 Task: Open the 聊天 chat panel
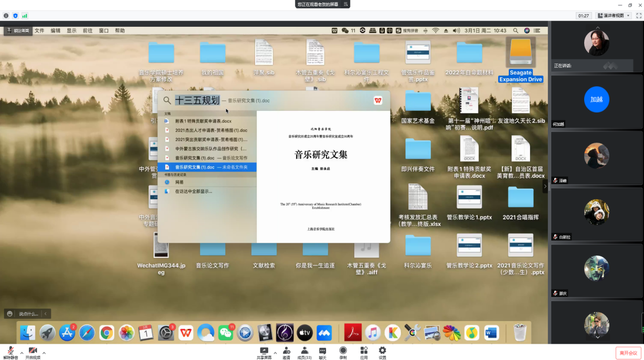(323, 351)
